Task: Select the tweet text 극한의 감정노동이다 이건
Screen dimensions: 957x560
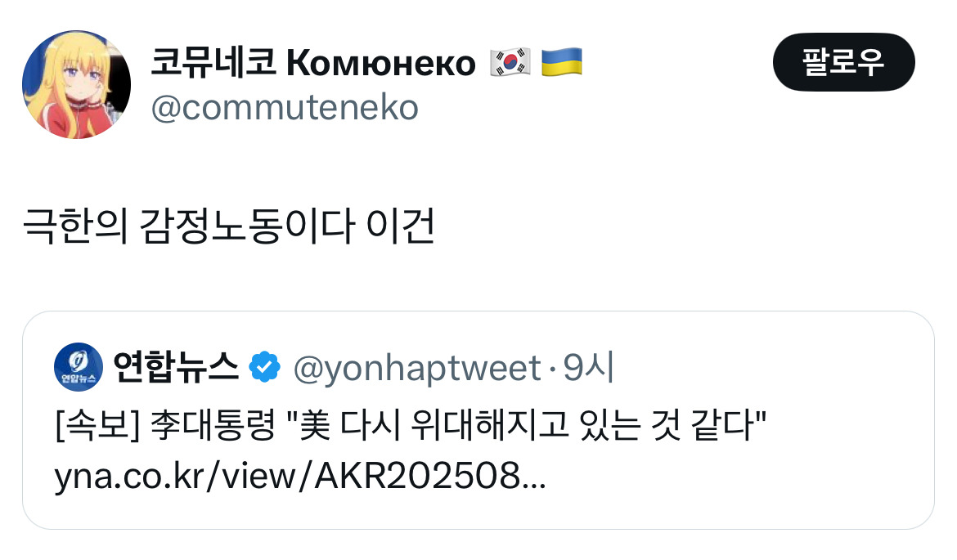Action: tap(229, 226)
